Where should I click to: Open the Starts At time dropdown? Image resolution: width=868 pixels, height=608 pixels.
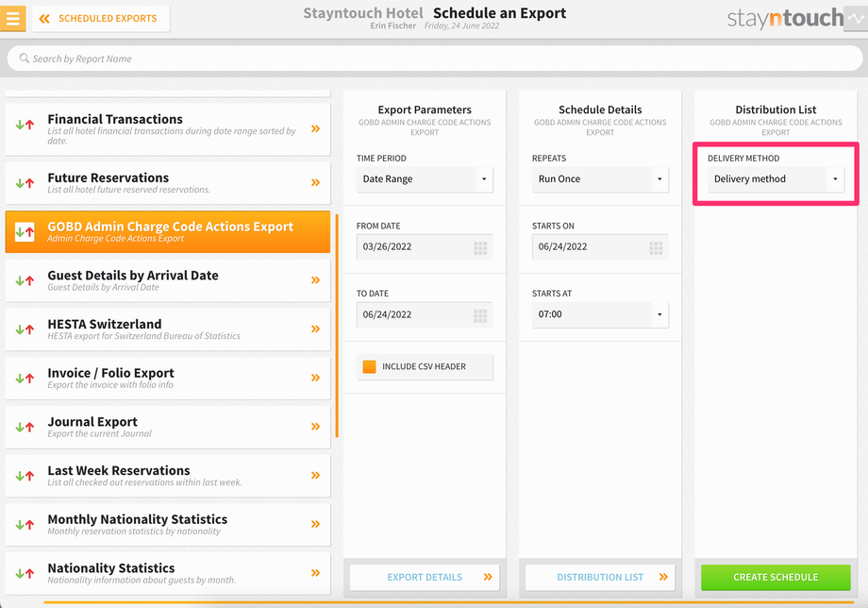coord(600,314)
